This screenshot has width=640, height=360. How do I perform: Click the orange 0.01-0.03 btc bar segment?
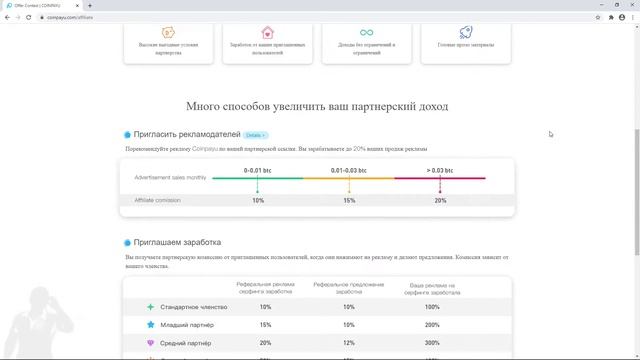[349, 178]
